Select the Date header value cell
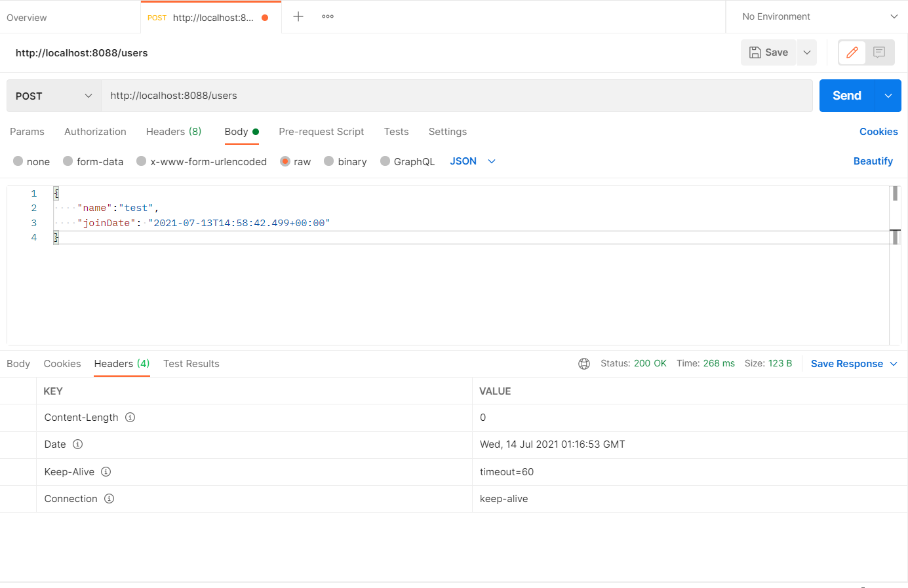Screen dimensions: 908x588 [x=553, y=444]
